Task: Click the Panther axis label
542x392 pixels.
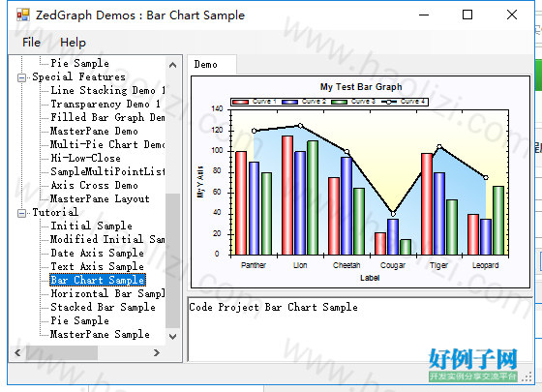Action: [x=254, y=265]
